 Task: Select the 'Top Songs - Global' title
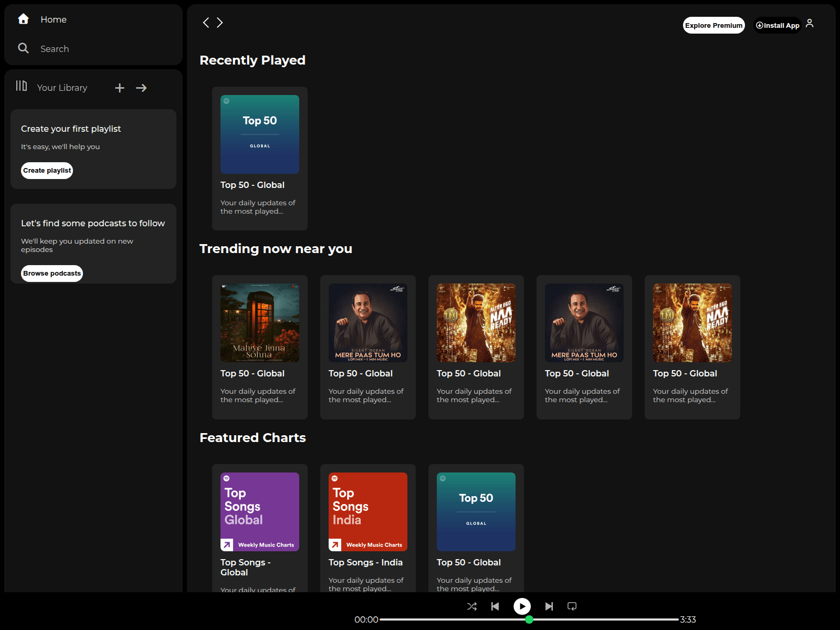click(246, 568)
